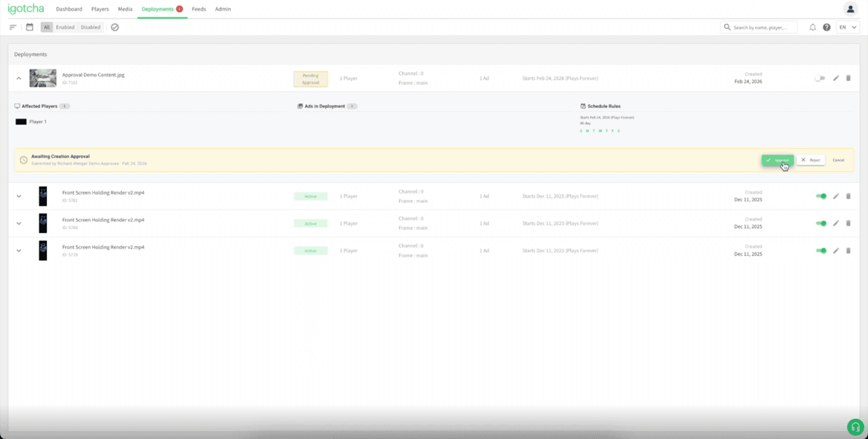The width and height of the screenshot is (868, 439).
Task: Open the user profile icon
Action: click(850, 9)
